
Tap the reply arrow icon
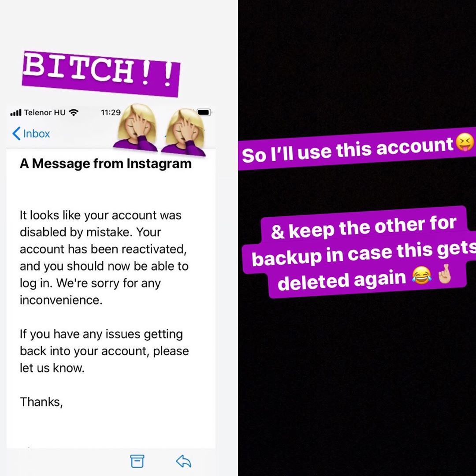pos(183,461)
